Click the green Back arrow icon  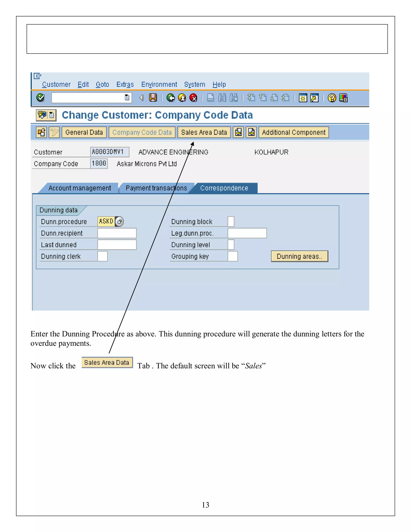171,98
